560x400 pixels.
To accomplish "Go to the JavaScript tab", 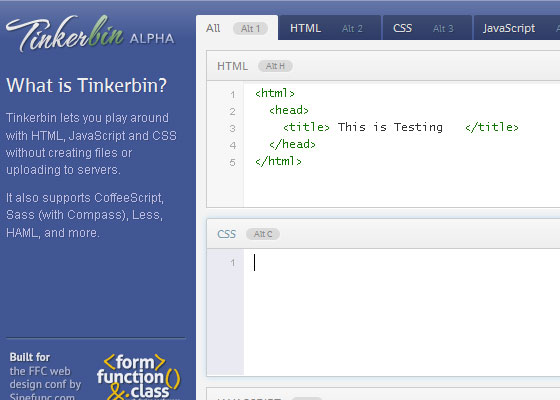I will [x=517, y=28].
